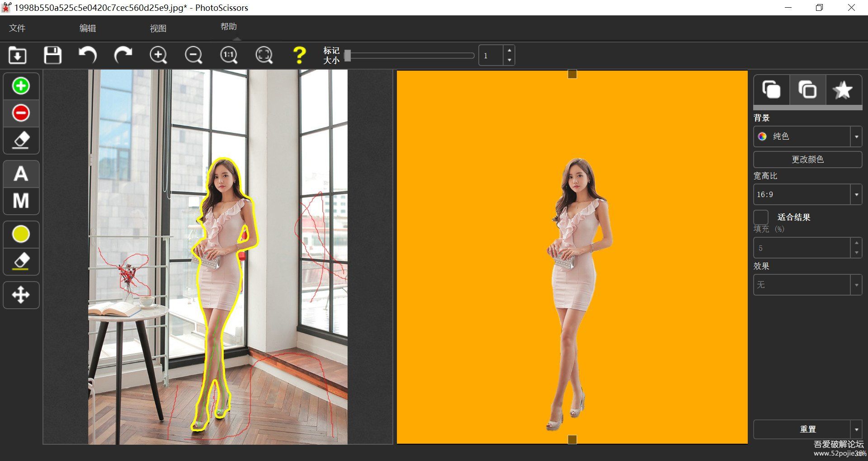This screenshot has height=461, width=868.
Task: Click the 标记大小 slider handle
Action: point(348,56)
